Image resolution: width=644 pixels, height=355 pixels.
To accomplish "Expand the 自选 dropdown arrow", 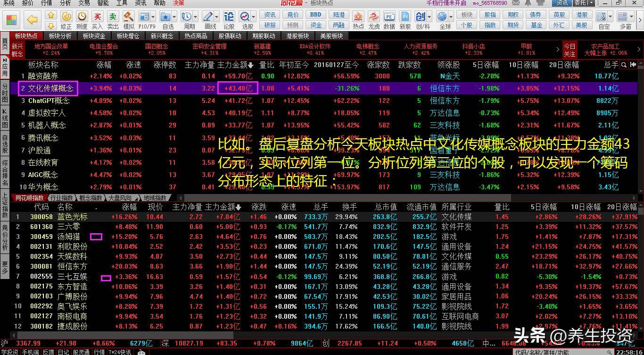I will 175,17.
